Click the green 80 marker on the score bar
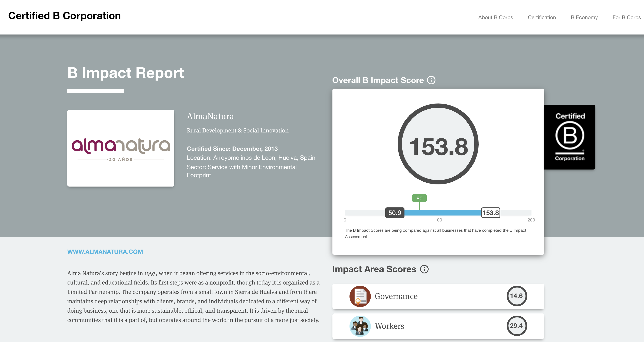 point(419,198)
